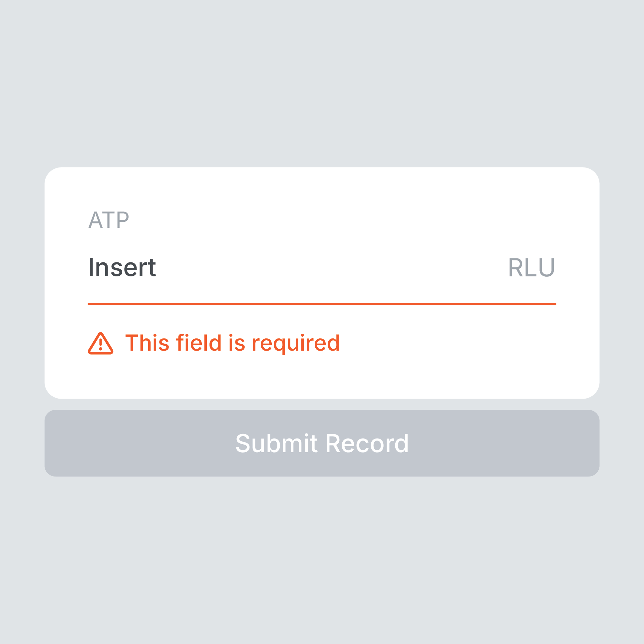
Task: Click the word 'required' in error text
Action: tap(296, 344)
